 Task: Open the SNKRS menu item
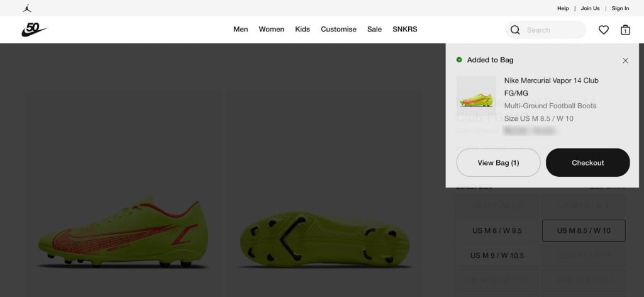coord(404,29)
